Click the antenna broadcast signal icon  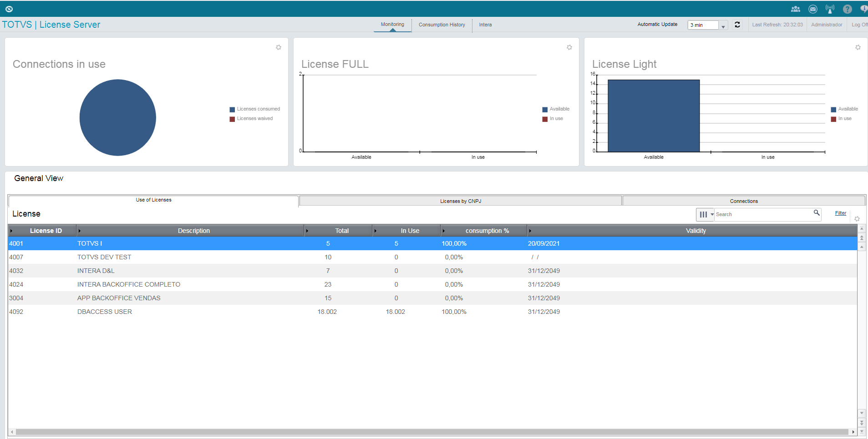coord(830,9)
